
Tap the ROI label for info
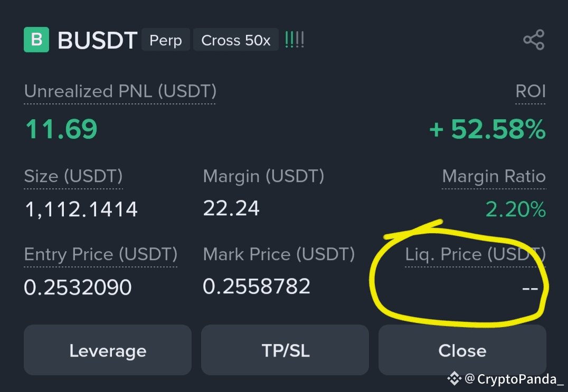click(531, 91)
